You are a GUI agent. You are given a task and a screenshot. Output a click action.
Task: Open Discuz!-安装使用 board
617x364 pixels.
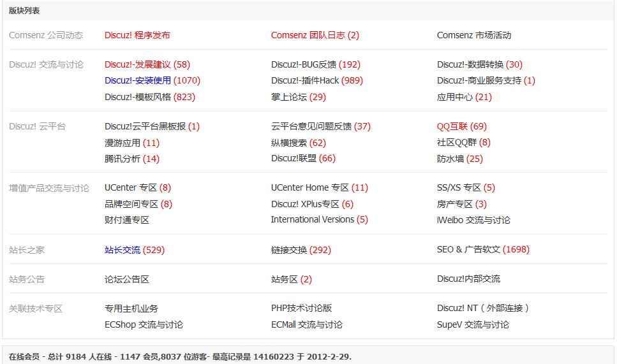(138, 80)
